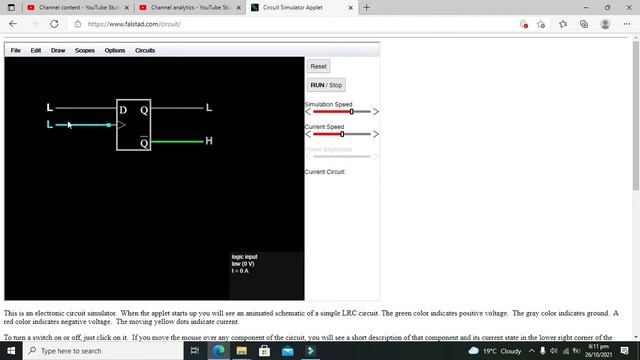
Task: Open the Favorites list
Action: point(563,24)
